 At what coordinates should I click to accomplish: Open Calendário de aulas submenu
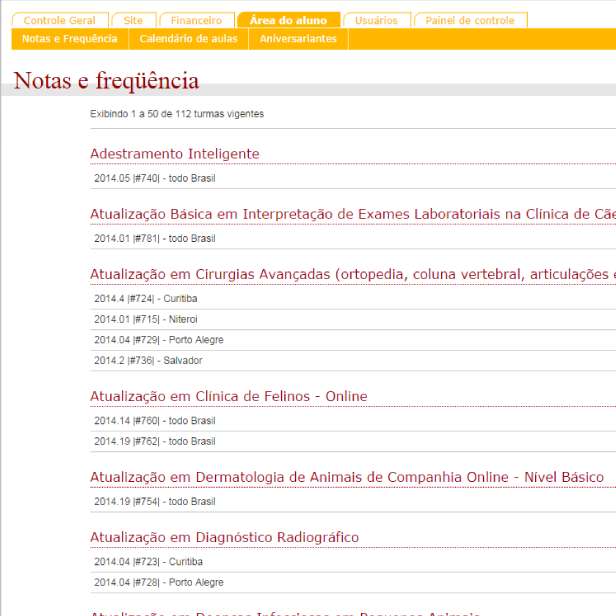189,39
